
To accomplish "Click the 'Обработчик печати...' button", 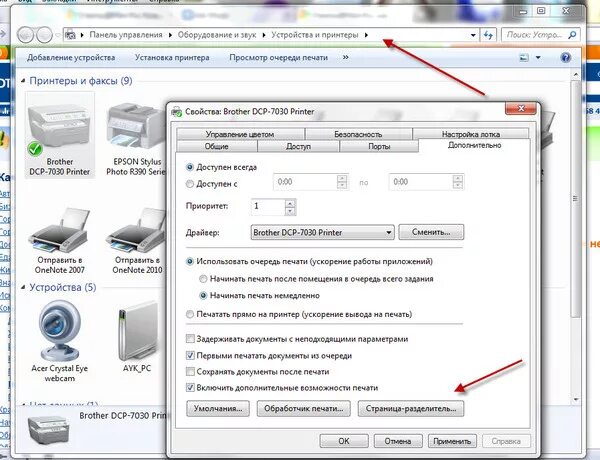I will pos(304,408).
